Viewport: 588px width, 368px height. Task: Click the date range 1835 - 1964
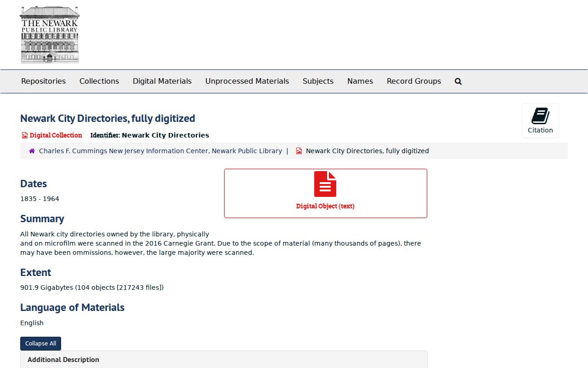coord(40,199)
